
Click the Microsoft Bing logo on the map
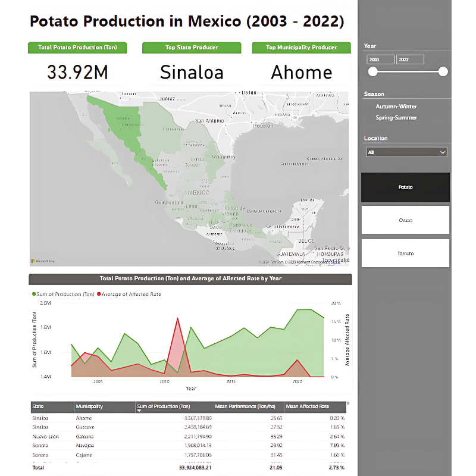[x=43, y=261]
